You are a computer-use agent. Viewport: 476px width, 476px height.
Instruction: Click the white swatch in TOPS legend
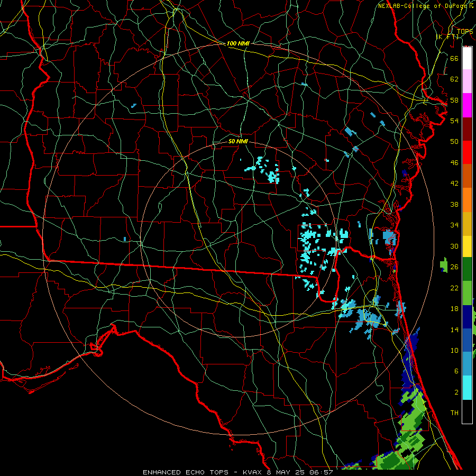(x=467, y=58)
